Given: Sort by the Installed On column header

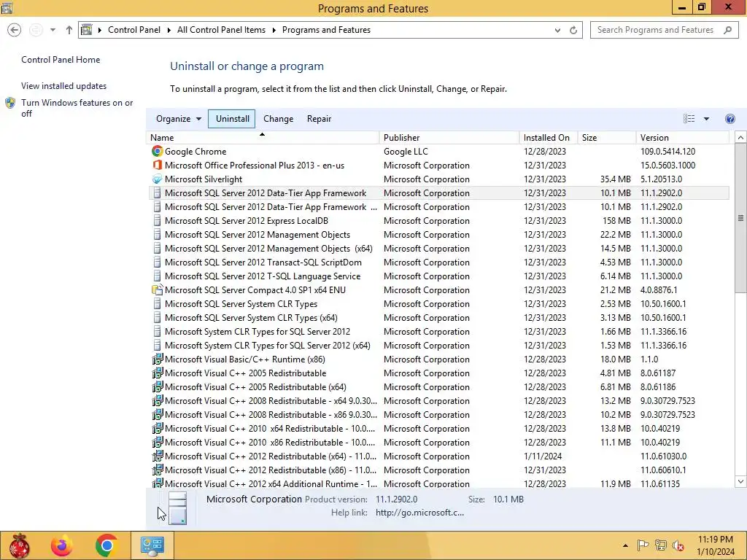Looking at the screenshot, I should pos(549,138).
